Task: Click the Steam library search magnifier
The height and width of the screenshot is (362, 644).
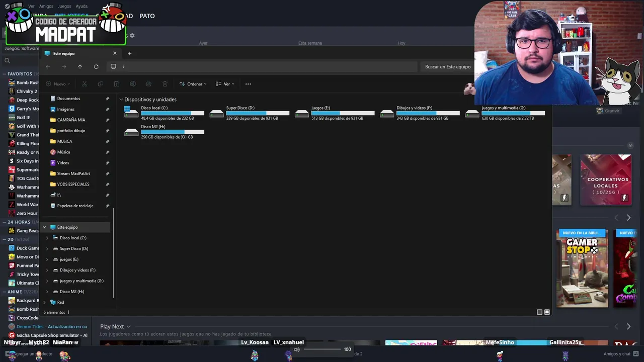Action: [x=7, y=61]
